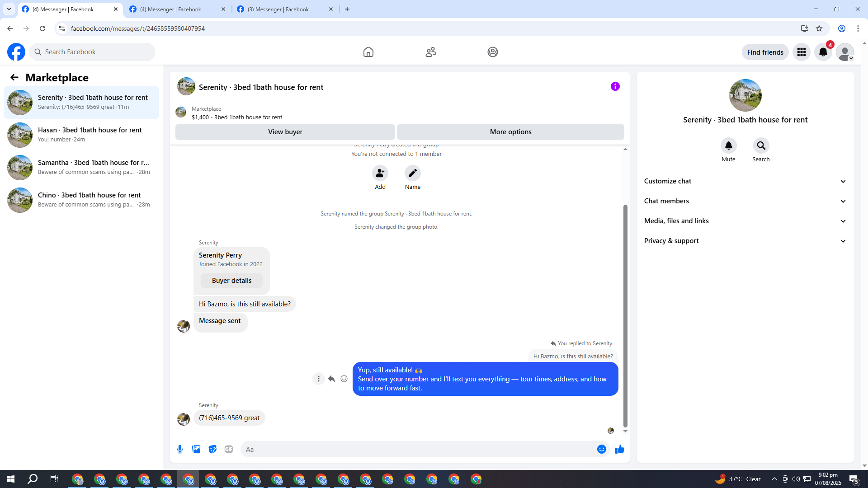Install app icon in address bar
Viewport: 868px width, 488px height.
point(805,28)
